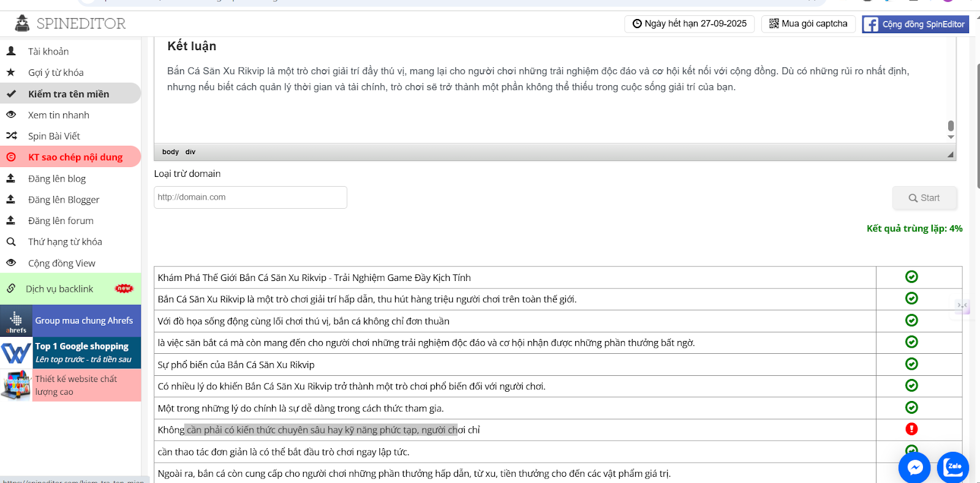This screenshot has width=980, height=483.
Task: Click the shuffle icon for Spin Bài Viết
Action: click(11, 136)
